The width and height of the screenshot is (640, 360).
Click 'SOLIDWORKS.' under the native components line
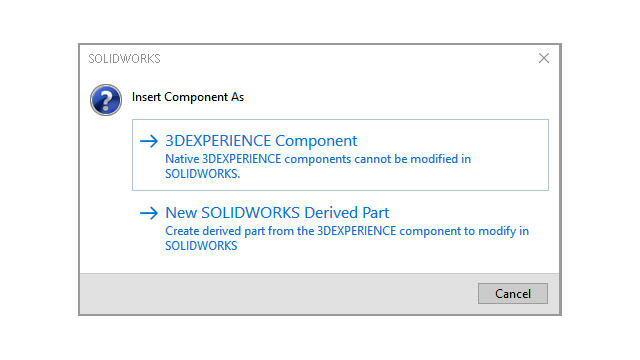pos(202,174)
